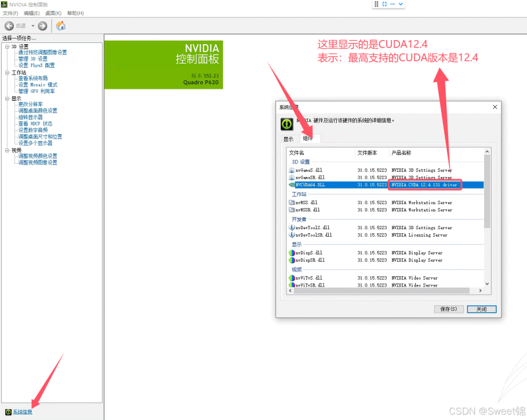Open the 帮助(H) menu
Viewport: 527px width, 420px height.
75,13
